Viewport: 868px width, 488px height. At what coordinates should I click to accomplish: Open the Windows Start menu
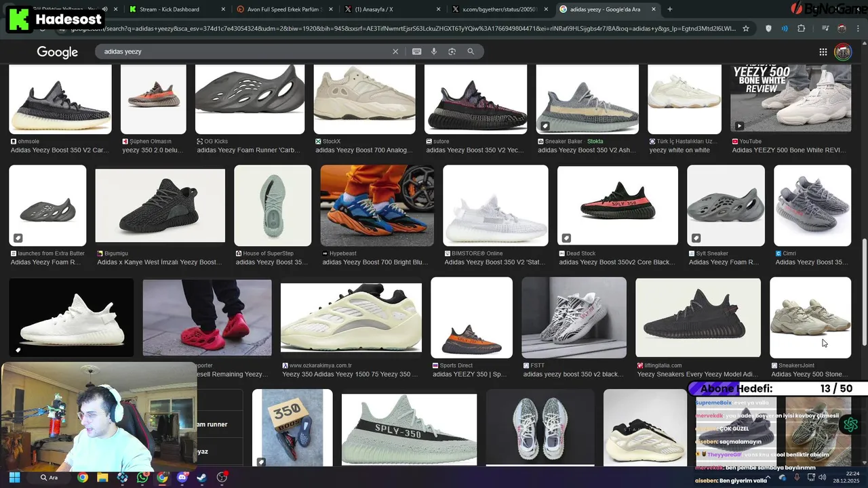pyautogui.click(x=14, y=477)
